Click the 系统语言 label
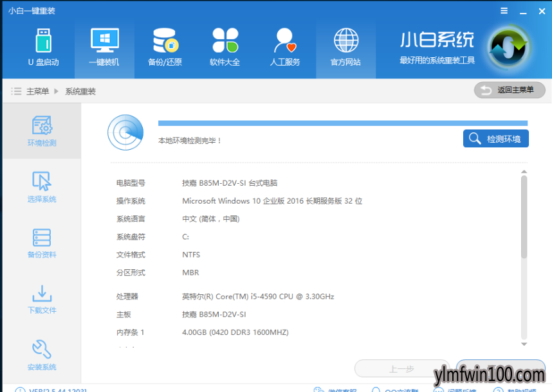Image resolution: width=552 pixels, height=392 pixels. pos(131,219)
